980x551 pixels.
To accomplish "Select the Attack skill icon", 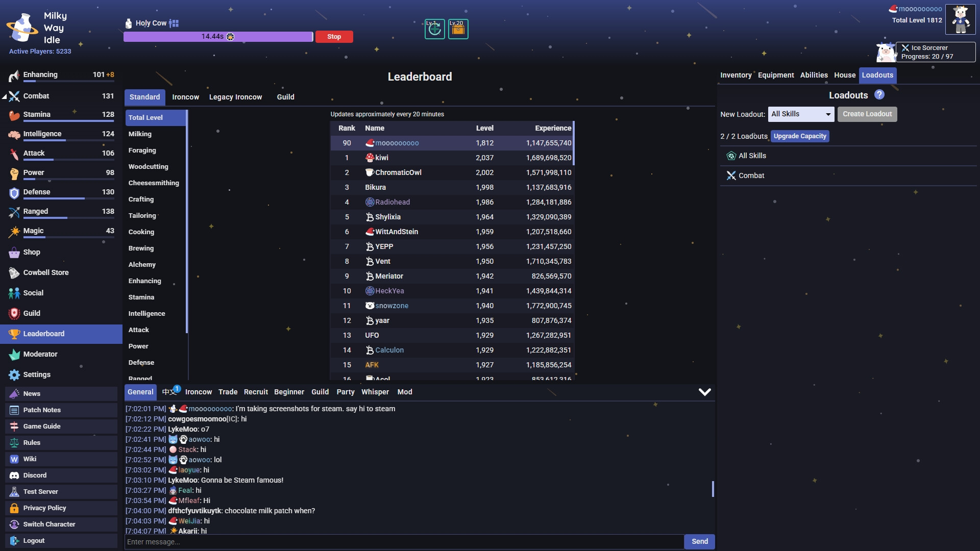I will pos(14,154).
